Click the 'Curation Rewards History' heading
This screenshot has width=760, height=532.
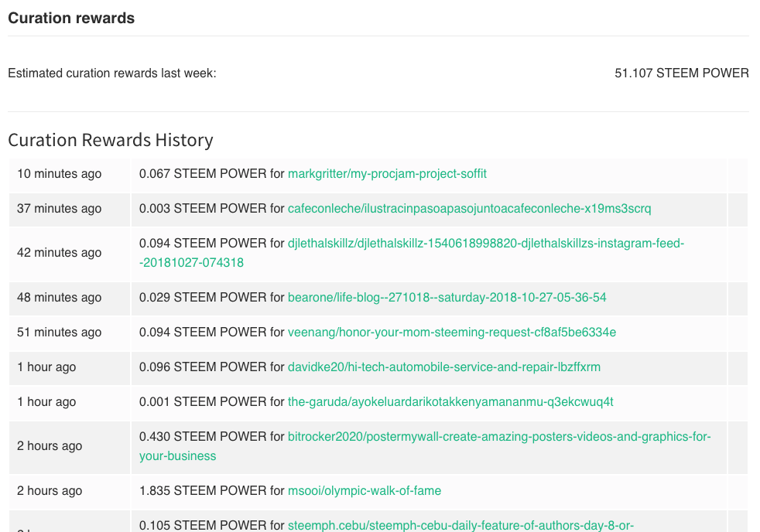pos(111,140)
